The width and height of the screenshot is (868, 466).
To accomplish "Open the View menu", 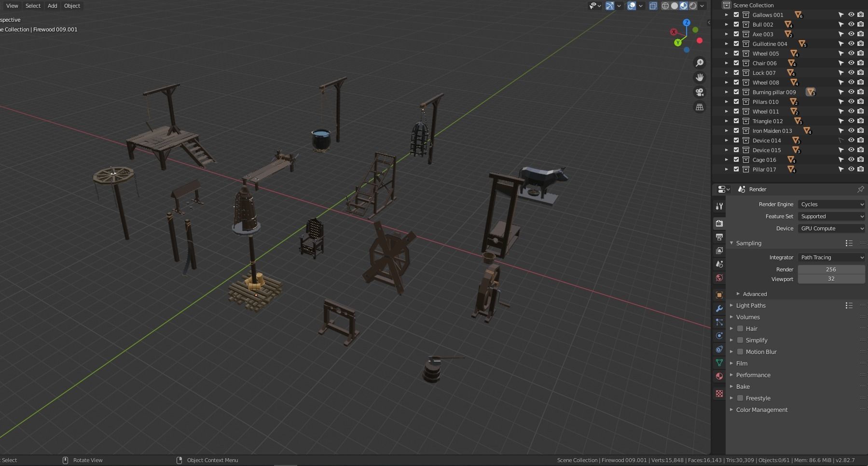I will pyautogui.click(x=12, y=6).
